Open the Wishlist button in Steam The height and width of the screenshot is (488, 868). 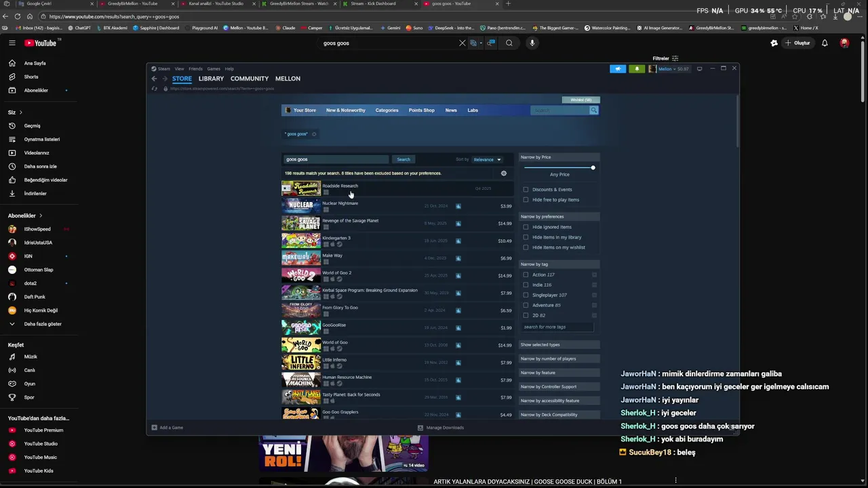tap(580, 100)
